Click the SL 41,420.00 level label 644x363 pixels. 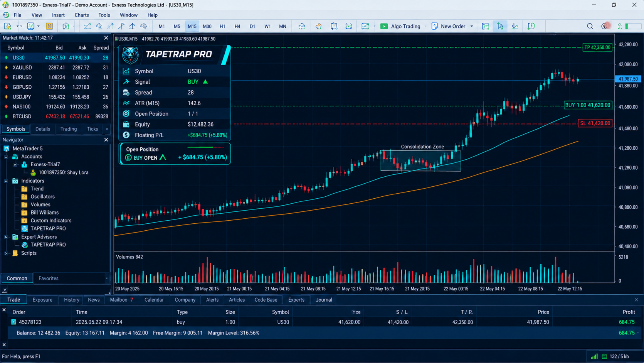595,123
